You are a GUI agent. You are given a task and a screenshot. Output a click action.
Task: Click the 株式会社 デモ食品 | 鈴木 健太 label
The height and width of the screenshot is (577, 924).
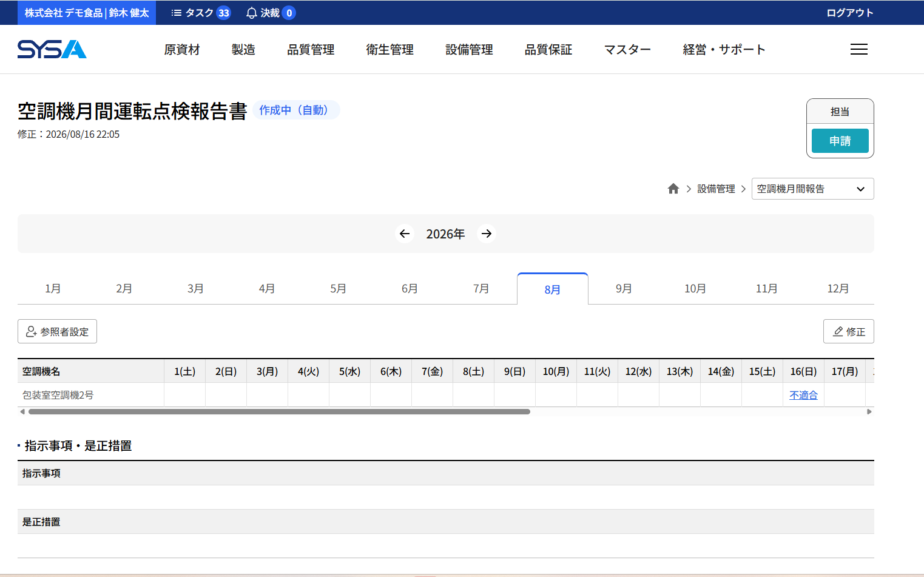point(87,13)
